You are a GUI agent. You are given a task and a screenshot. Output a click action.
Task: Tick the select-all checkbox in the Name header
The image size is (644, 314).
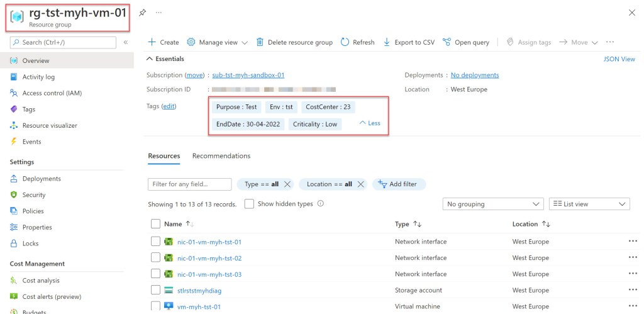[x=156, y=224]
